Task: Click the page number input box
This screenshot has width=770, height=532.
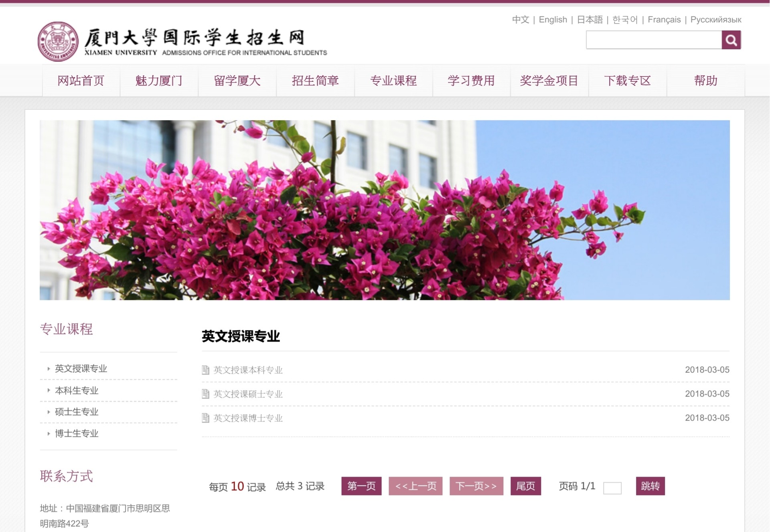Action: click(612, 487)
